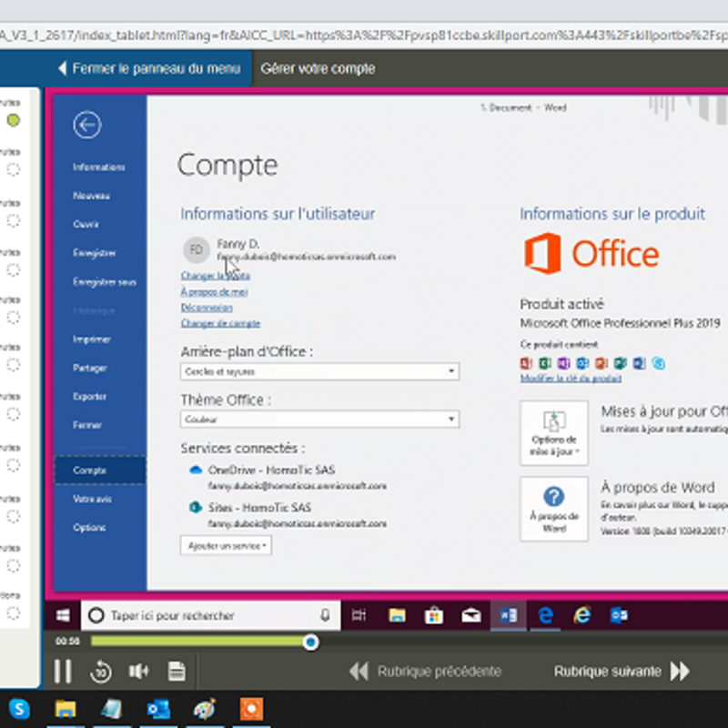Expand the Ajouter un service menu
This screenshot has height=728, width=728.
(226, 545)
